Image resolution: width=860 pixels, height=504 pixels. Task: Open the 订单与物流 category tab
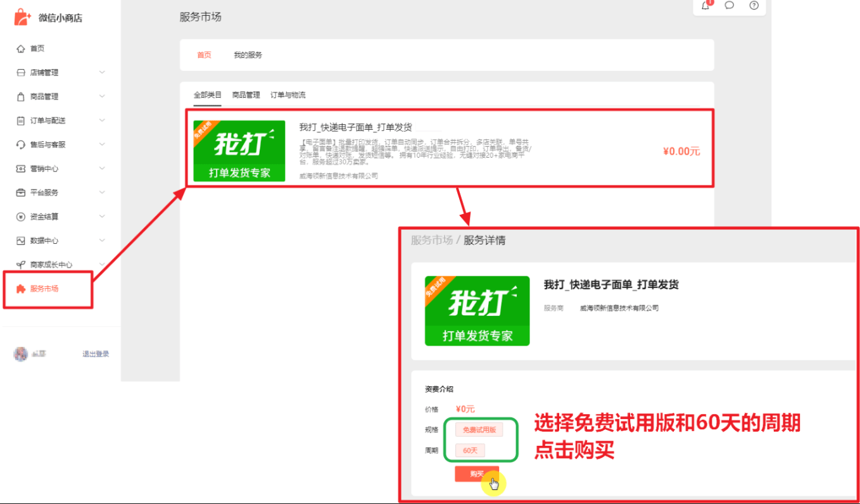(288, 95)
